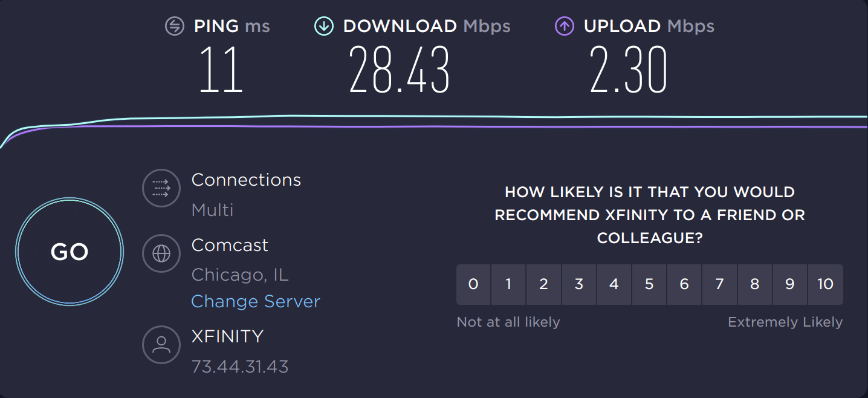Click the DOWNLOAD arrow icon
This screenshot has height=398, width=868.
(x=324, y=26)
